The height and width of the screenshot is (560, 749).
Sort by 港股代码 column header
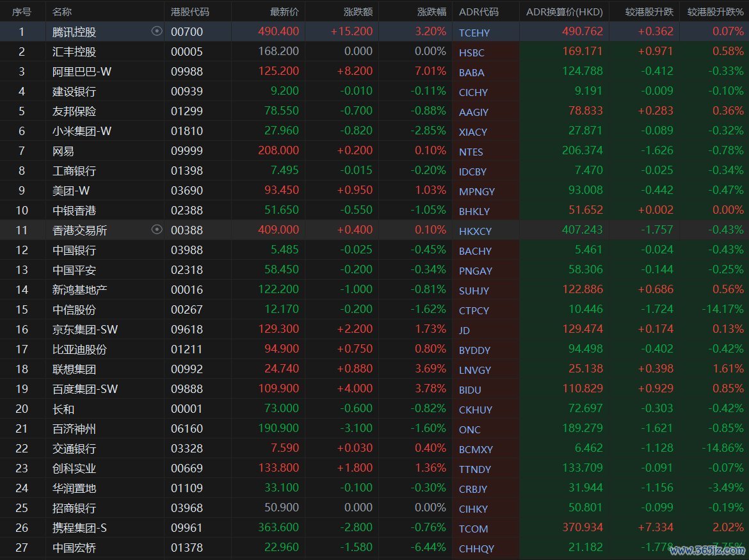[x=189, y=12]
